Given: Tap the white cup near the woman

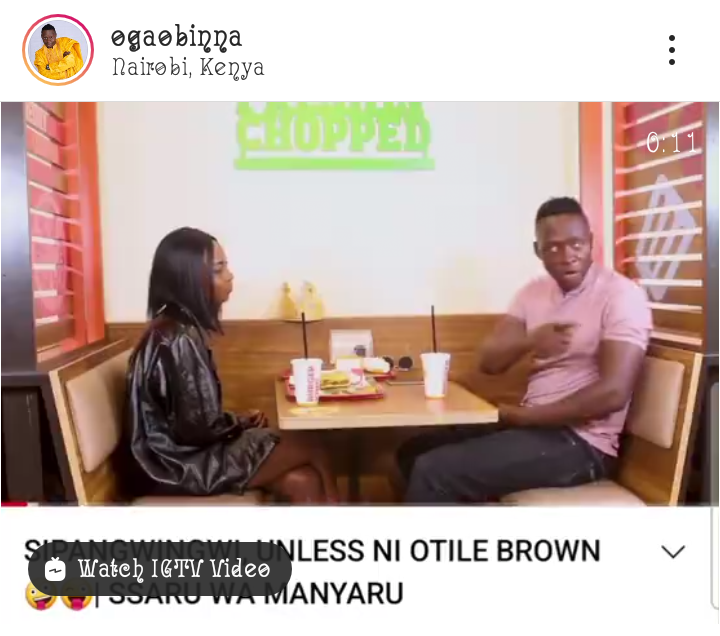Looking at the screenshot, I should tap(306, 381).
